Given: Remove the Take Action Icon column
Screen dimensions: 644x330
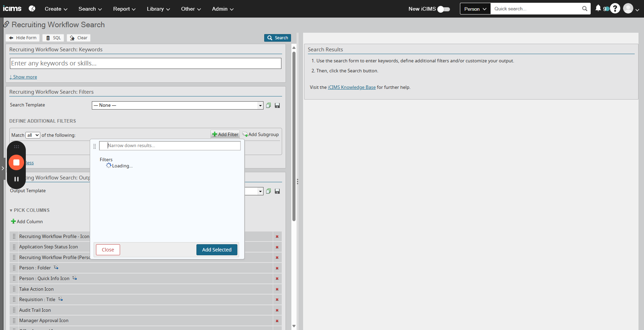Looking at the screenshot, I should pos(277,289).
